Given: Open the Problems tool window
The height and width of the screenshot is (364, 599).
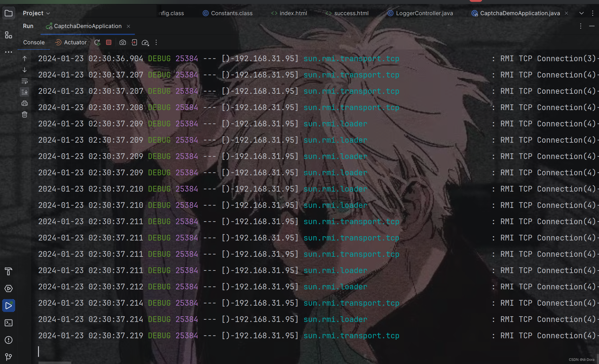Looking at the screenshot, I should coord(9,340).
